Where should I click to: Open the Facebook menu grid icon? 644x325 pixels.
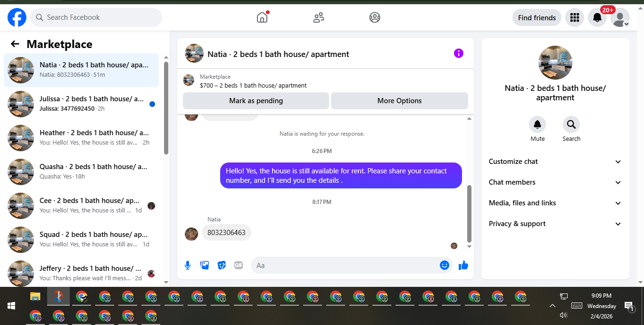coord(574,17)
